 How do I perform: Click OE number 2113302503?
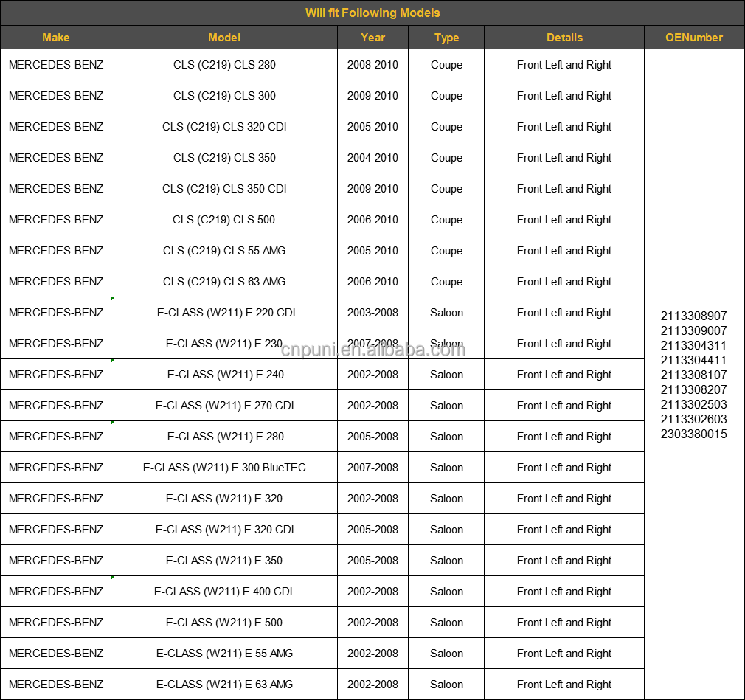[x=693, y=404]
